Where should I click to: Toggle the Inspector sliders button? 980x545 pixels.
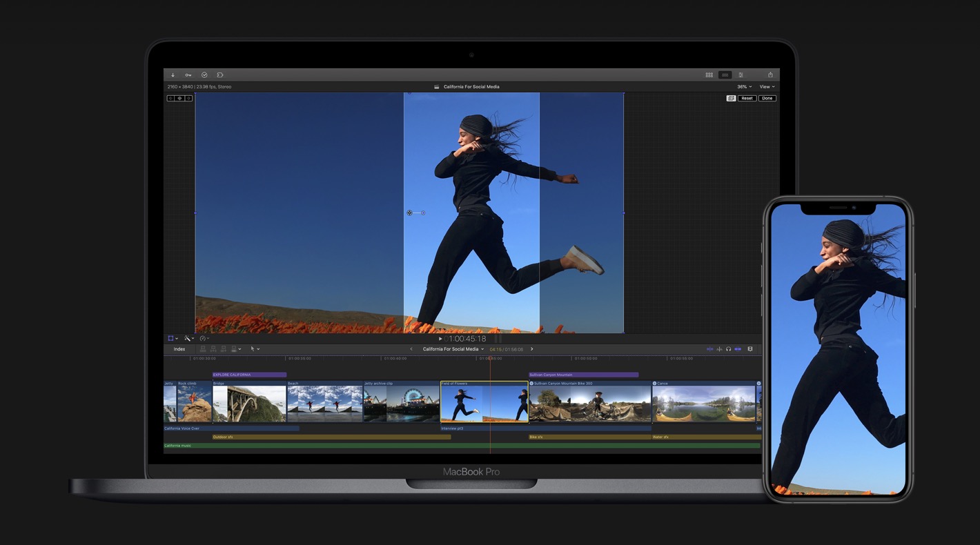741,75
